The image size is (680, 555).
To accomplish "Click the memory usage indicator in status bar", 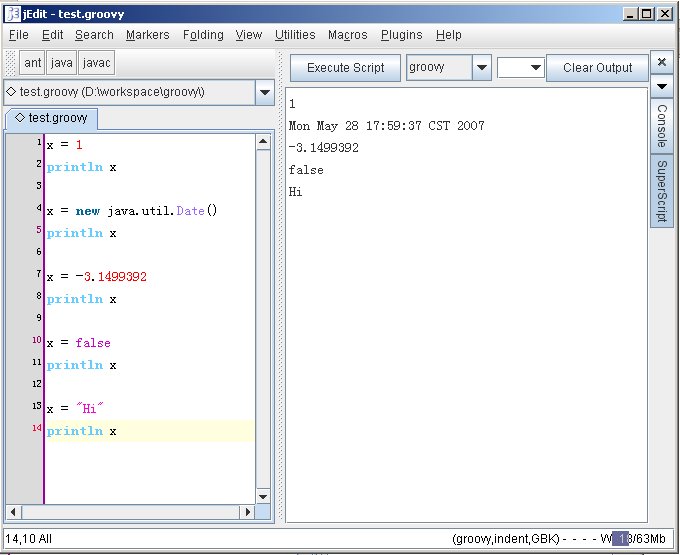I will (x=638, y=539).
